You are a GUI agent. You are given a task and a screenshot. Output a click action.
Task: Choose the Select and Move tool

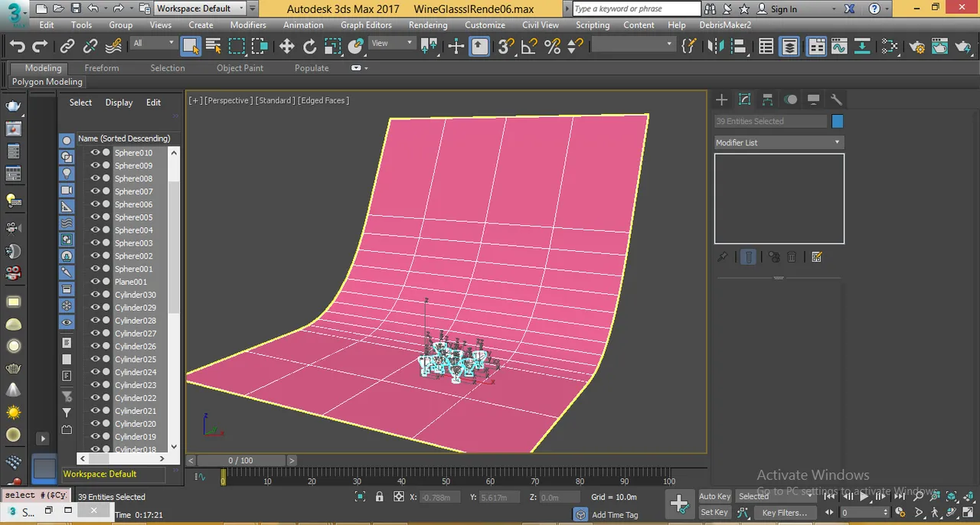tap(286, 47)
